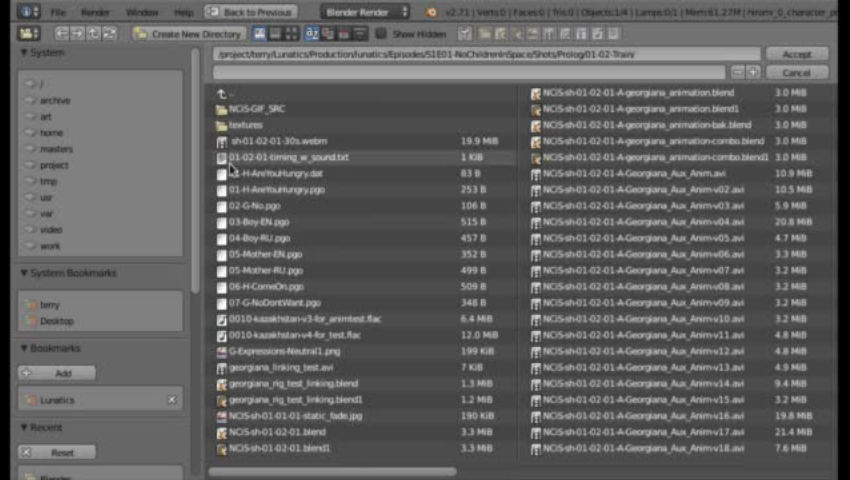The width and height of the screenshot is (850, 480).
Task: Click the minus button beside the filename field
Action: click(737, 73)
